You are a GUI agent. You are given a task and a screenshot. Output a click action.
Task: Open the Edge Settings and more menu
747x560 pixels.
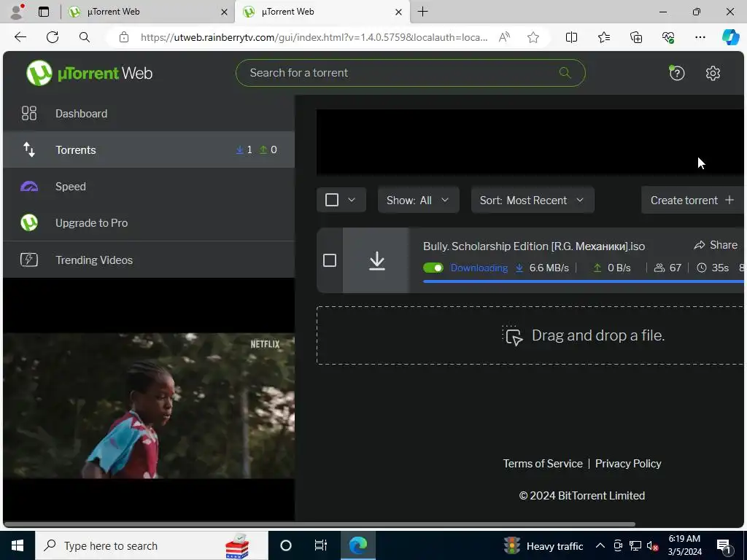(700, 37)
